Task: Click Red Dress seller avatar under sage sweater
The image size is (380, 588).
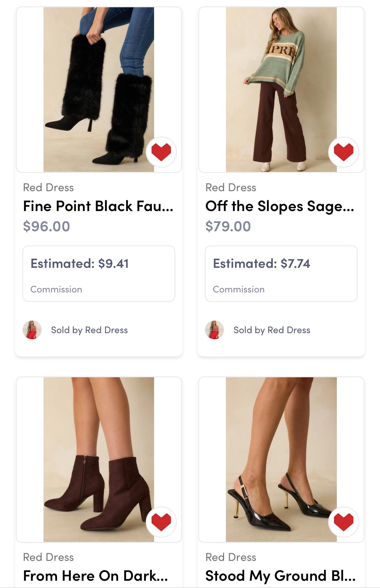Action: [215, 330]
